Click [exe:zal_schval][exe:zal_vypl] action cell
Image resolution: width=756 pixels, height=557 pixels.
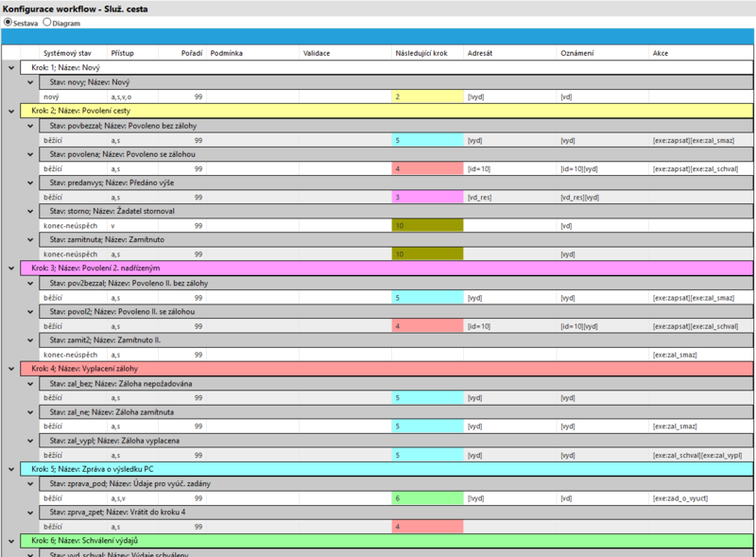point(697,455)
